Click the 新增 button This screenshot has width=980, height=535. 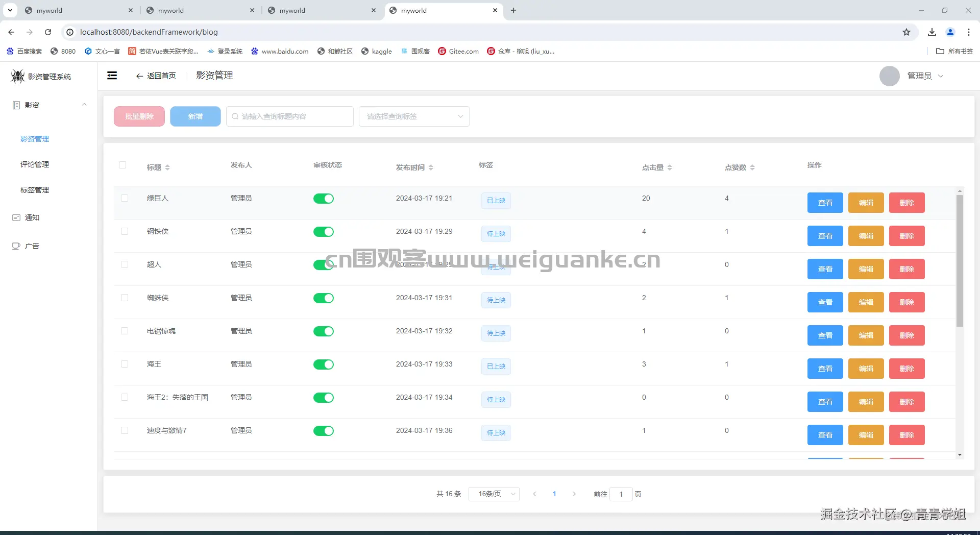(x=195, y=116)
